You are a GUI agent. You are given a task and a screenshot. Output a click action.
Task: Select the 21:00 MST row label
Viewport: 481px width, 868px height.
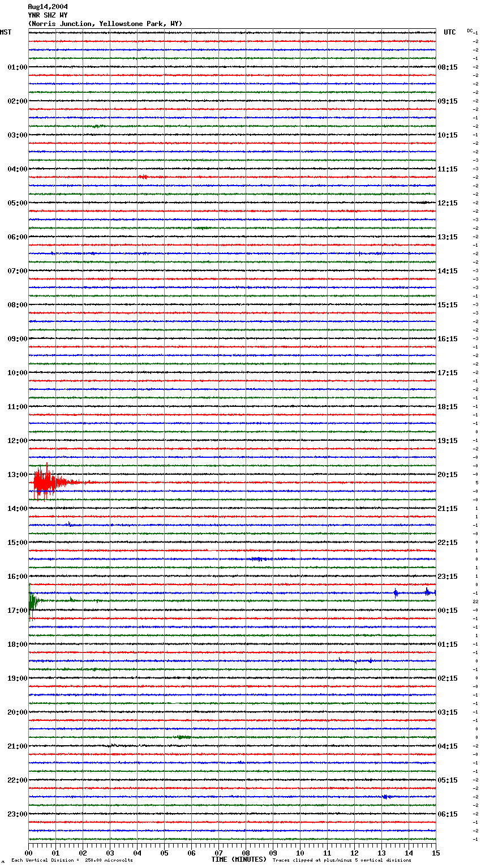tap(18, 746)
